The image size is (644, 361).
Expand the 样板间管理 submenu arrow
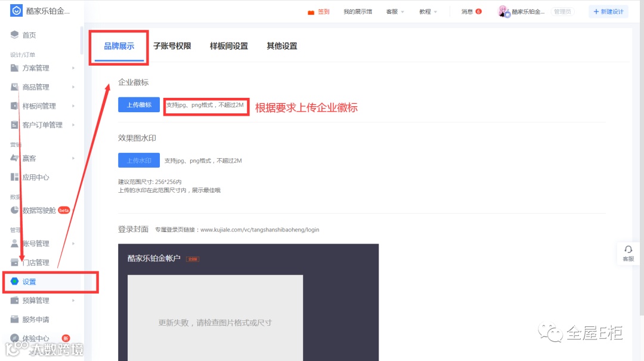[x=73, y=106]
